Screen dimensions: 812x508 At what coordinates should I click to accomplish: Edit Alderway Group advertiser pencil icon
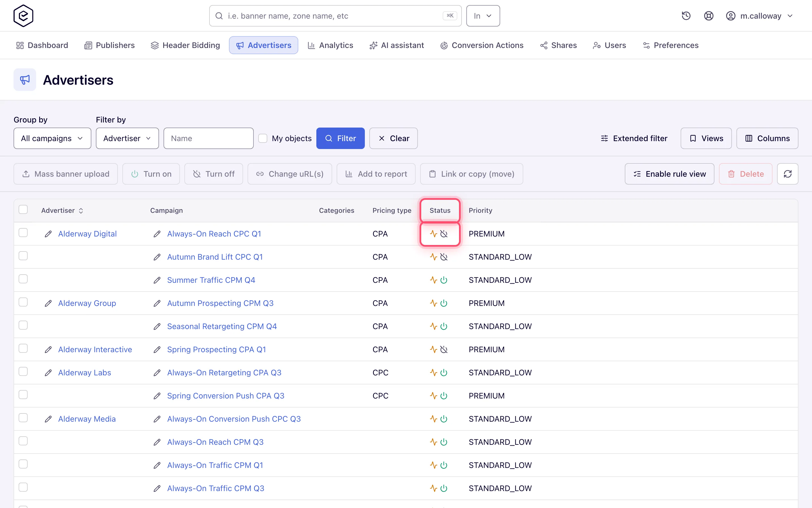click(48, 303)
